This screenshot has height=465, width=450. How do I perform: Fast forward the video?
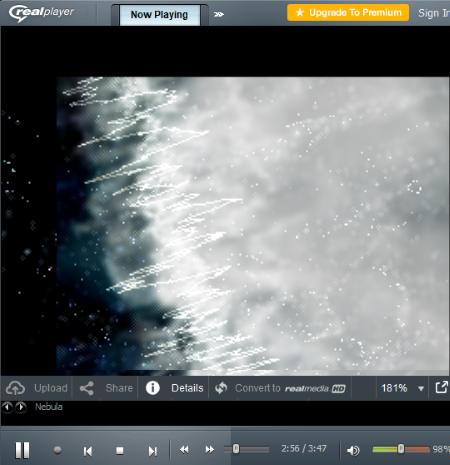click(210, 449)
